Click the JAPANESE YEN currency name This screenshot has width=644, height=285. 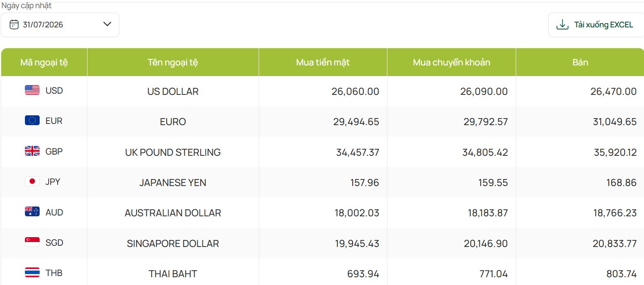pyautogui.click(x=173, y=183)
